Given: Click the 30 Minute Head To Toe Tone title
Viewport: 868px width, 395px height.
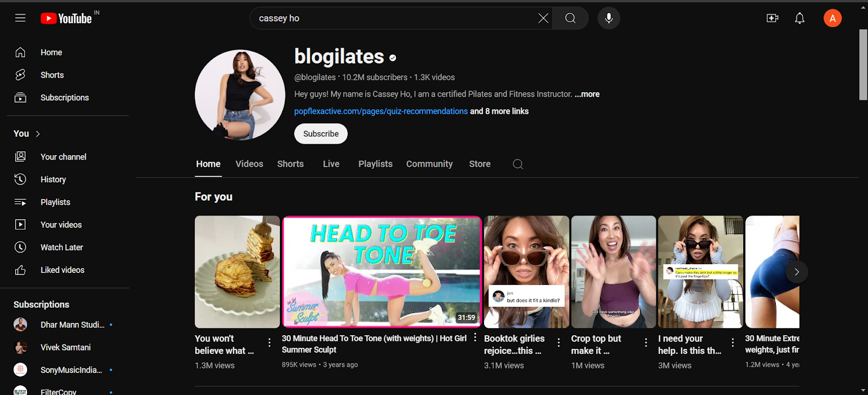Looking at the screenshot, I should click(374, 344).
